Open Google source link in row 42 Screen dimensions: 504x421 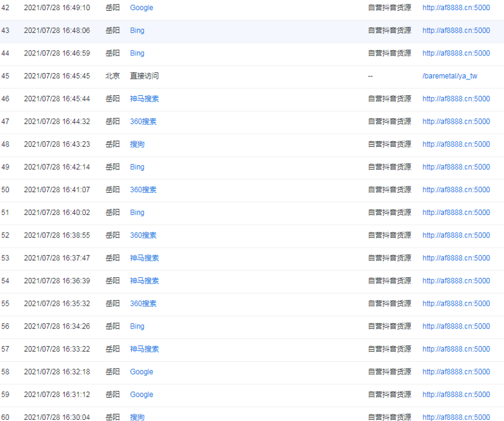[141, 8]
